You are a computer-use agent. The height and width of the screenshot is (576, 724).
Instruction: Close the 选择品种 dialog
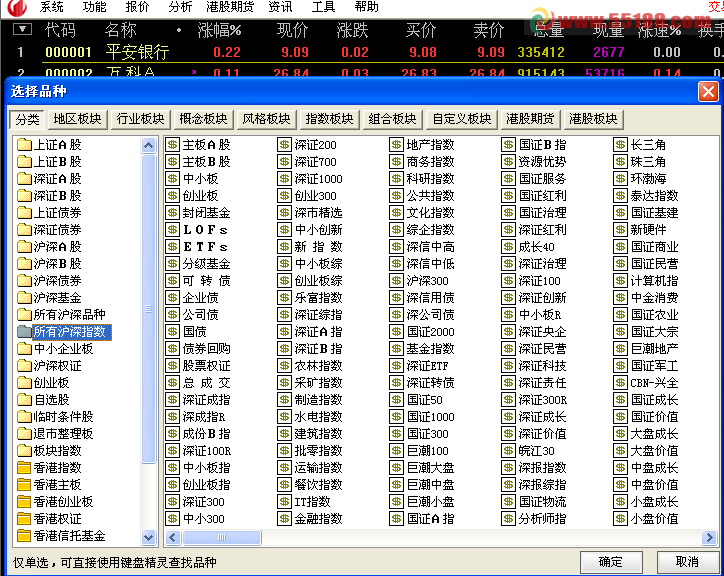[x=708, y=91]
